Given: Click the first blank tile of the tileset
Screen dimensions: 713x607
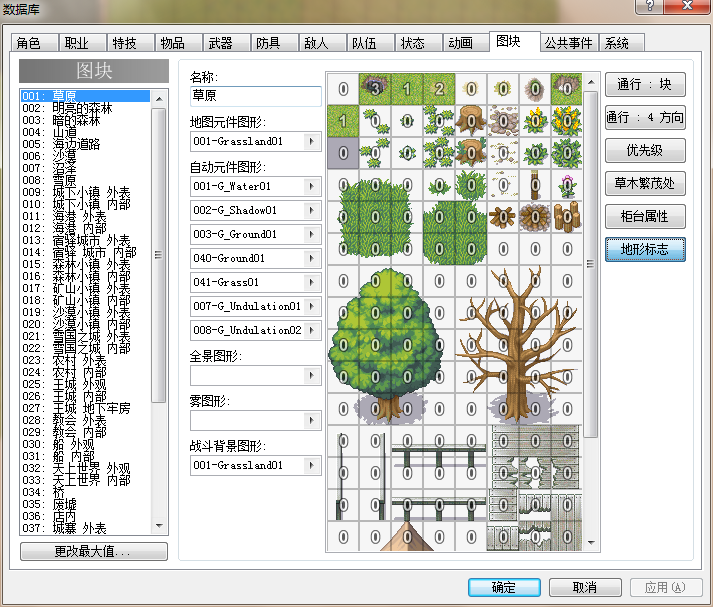Looking at the screenshot, I should tap(343, 89).
